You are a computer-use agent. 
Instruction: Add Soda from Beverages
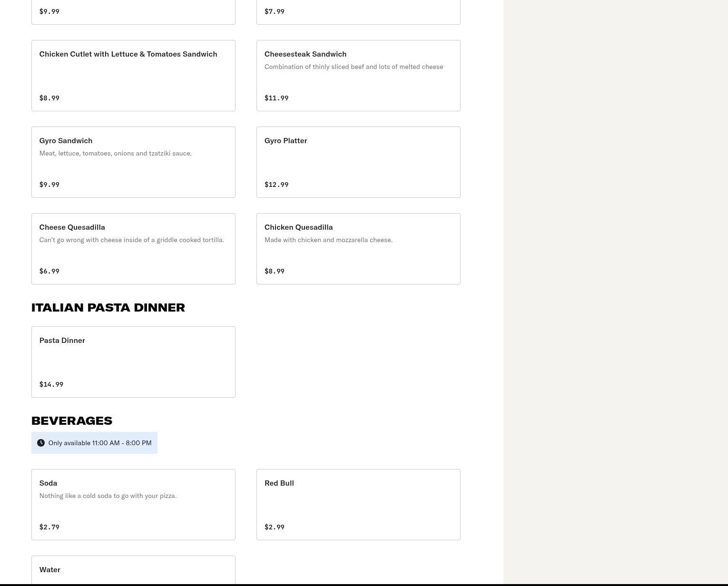tap(133, 505)
